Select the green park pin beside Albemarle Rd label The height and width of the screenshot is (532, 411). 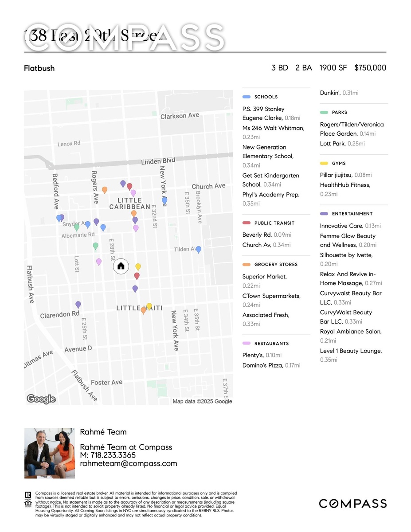point(77,227)
